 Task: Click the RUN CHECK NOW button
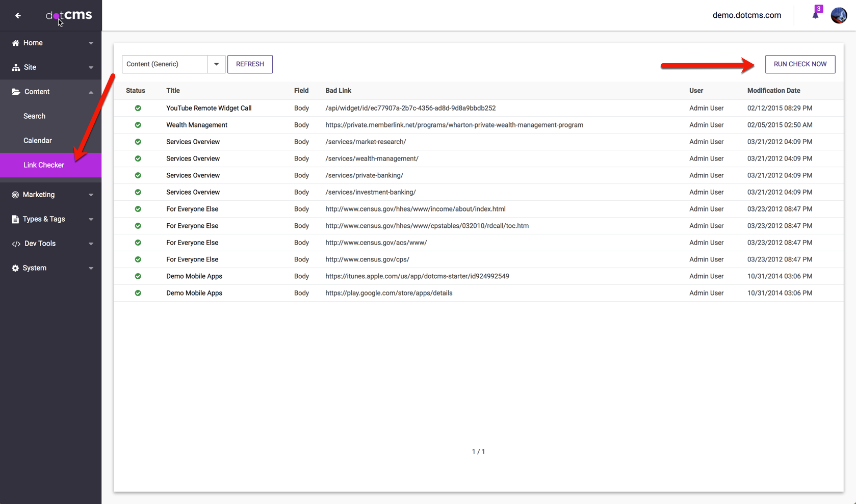pos(799,64)
